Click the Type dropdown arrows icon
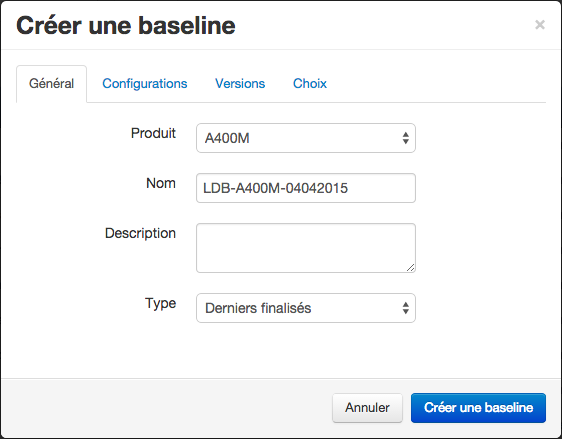The image size is (562, 439). [x=405, y=308]
